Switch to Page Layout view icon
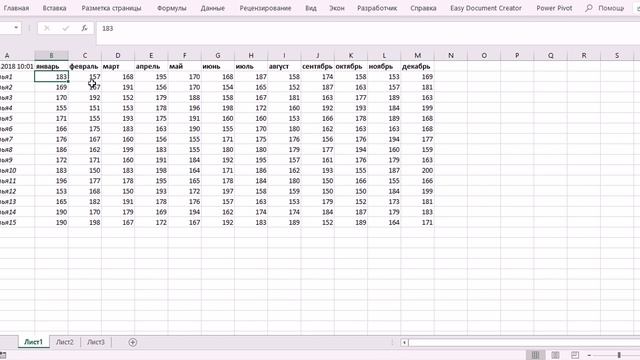640x360 pixels. 555,355
